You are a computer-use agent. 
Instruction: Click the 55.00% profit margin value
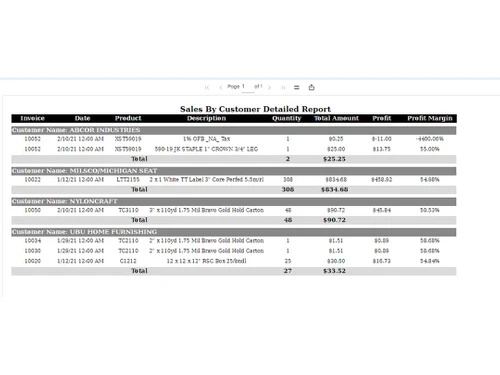[x=430, y=149]
